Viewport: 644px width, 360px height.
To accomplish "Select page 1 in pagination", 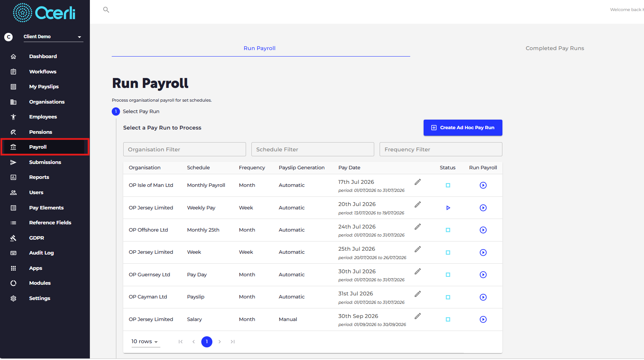I will pyautogui.click(x=207, y=342).
